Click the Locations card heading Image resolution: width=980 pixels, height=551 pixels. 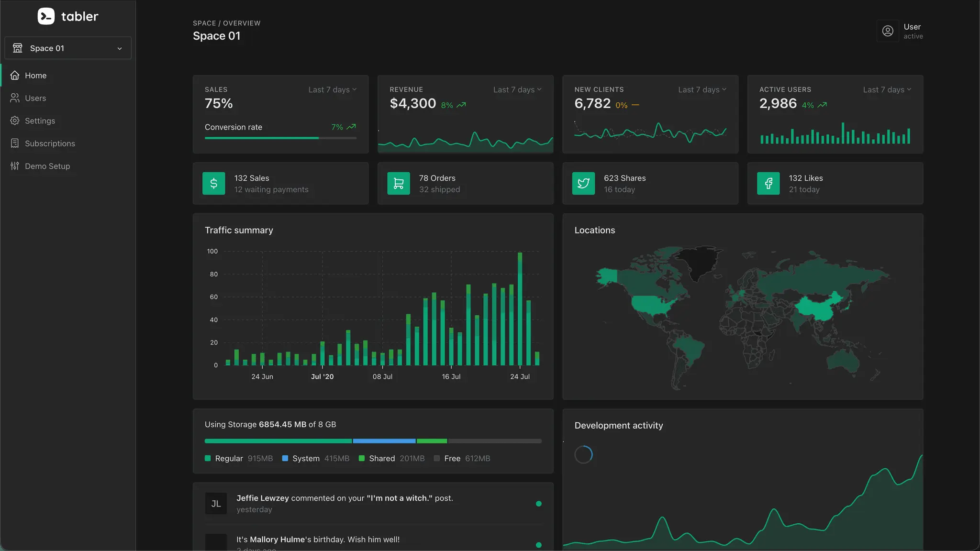(x=595, y=230)
